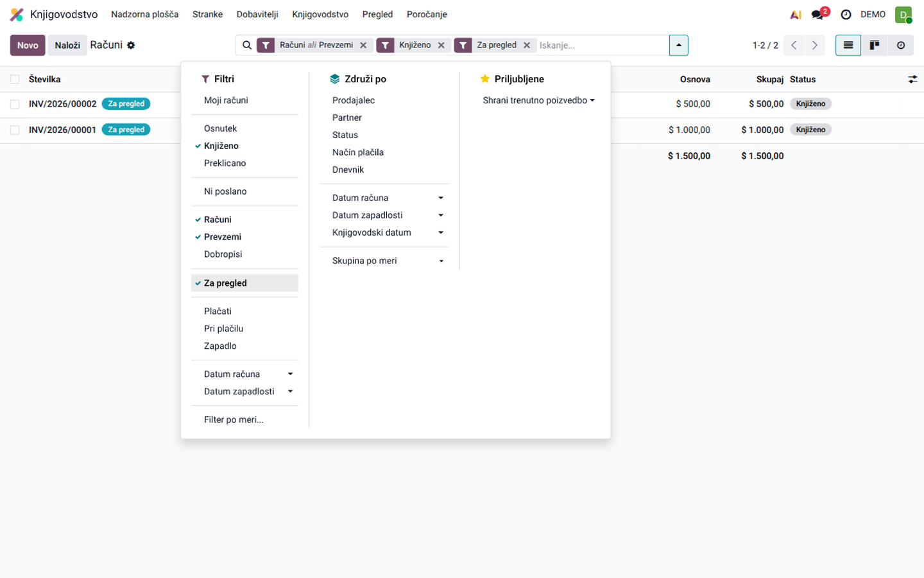The width and height of the screenshot is (924, 578).
Task: Open the user avatar menu
Action: 903,14
